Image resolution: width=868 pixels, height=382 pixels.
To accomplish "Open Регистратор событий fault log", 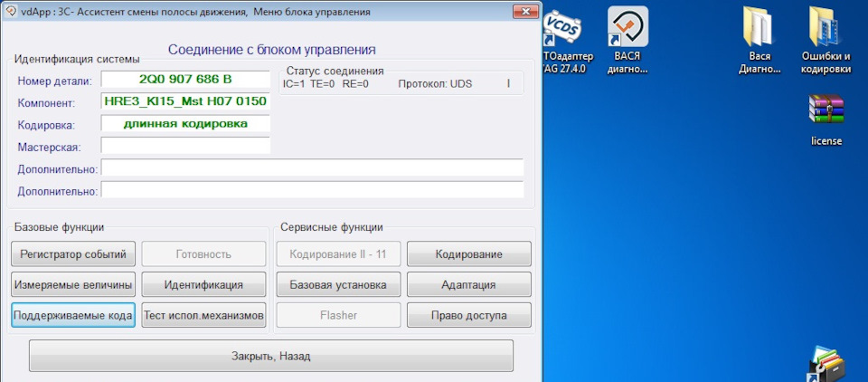I will coord(73,254).
